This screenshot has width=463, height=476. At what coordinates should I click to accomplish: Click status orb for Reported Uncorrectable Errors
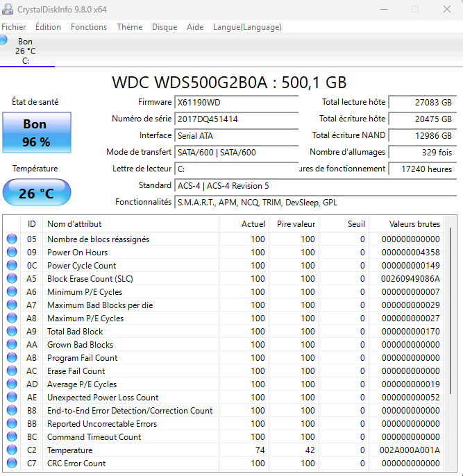click(x=12, y=424)
